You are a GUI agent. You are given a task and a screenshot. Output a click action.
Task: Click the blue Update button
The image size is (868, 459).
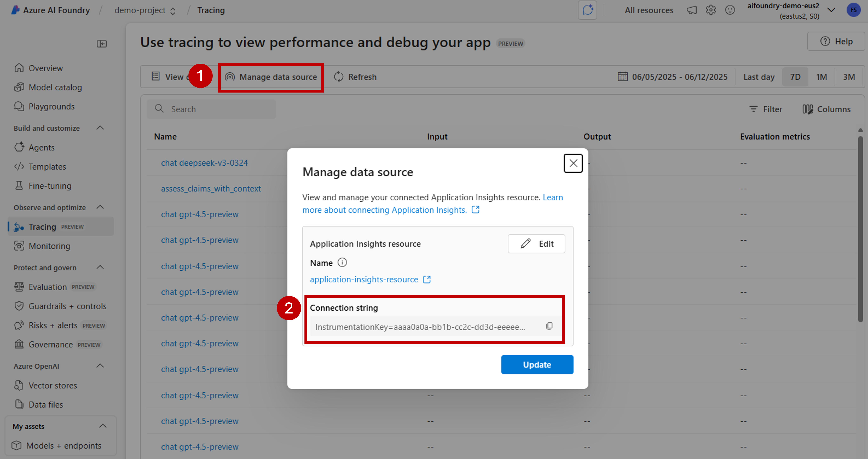(537, 364)
